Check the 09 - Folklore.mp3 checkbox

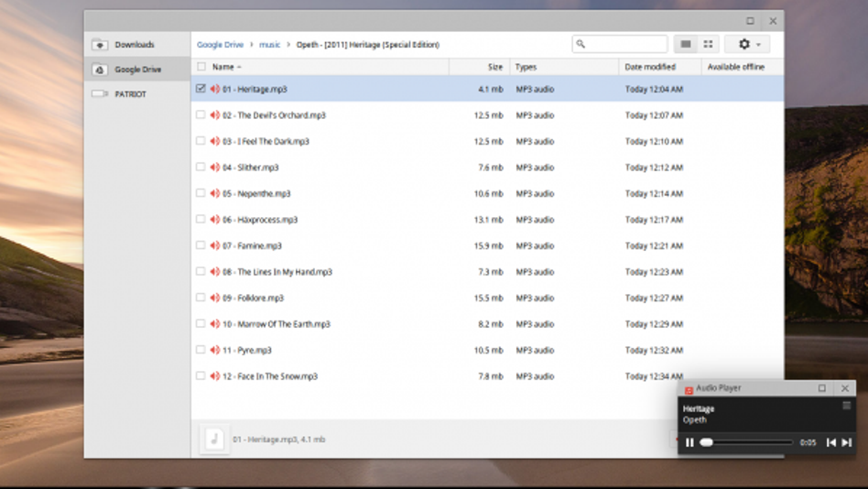(x=201, y=298)
